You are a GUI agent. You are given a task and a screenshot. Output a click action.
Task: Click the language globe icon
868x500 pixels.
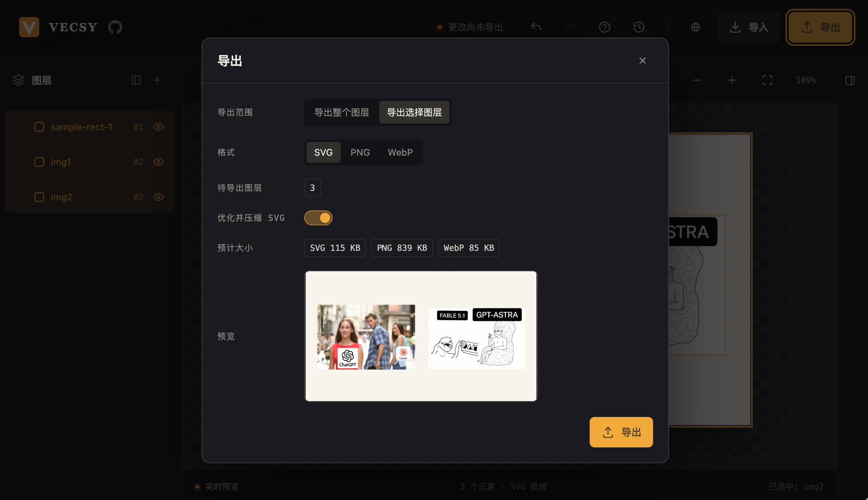coord(696,27)
